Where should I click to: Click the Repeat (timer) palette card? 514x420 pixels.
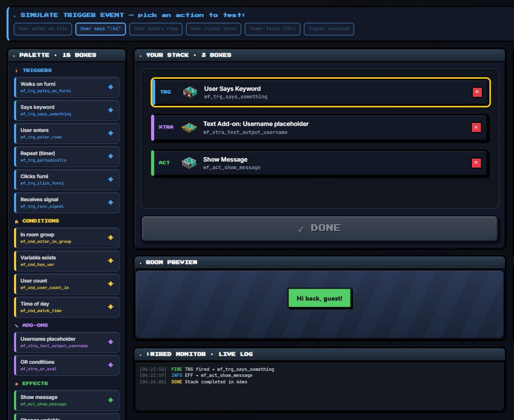pyautogui.click(x=67, y=156)
